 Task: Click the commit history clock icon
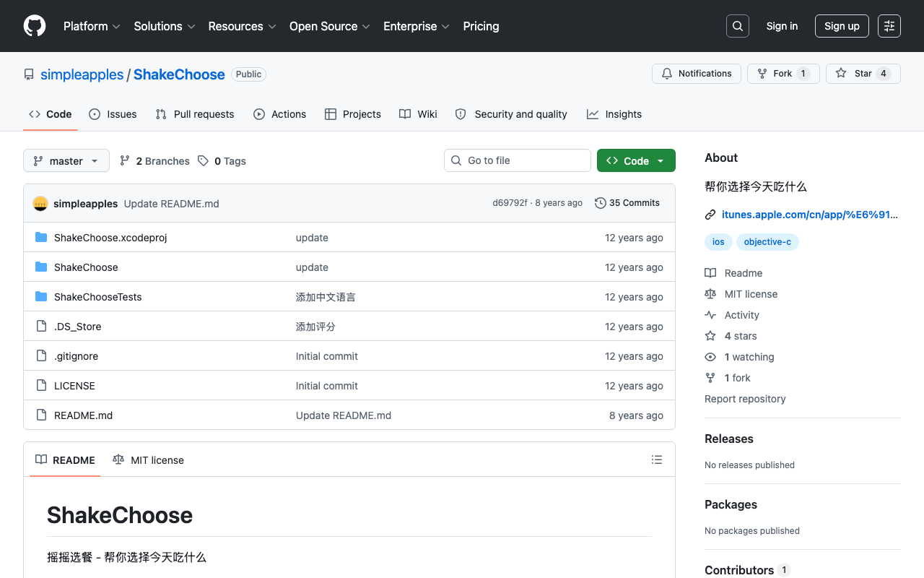pyautogui.click(x=600, y=203)
